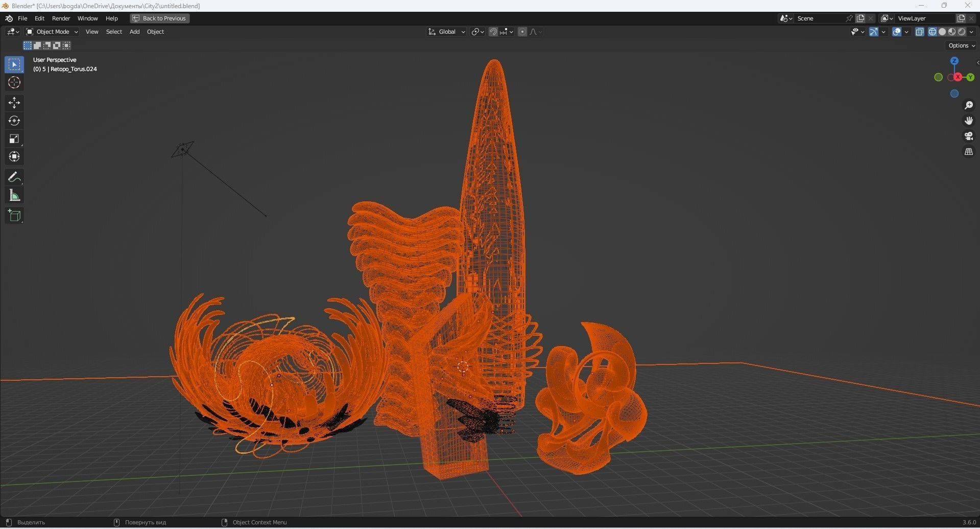Toggle viewport gizmos display
Image resolution: width=980 pixels, height=529 pixels.
click(x=874, y=32)
